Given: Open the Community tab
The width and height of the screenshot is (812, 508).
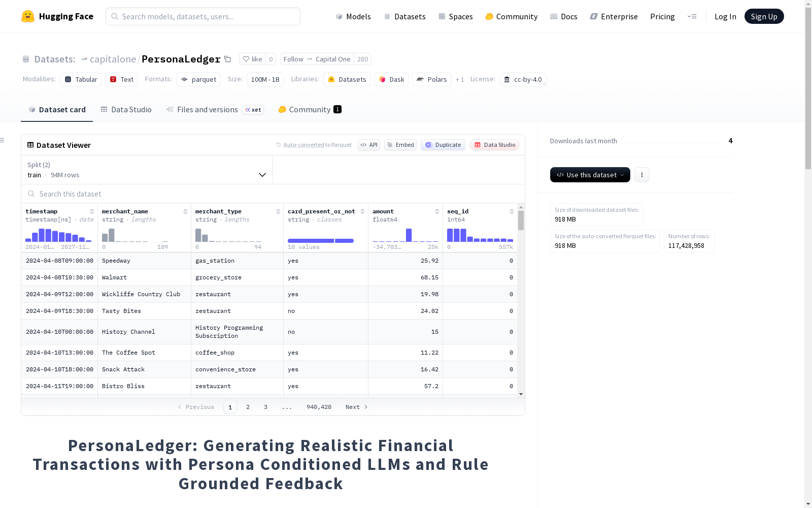Looking at the screenshot, I should tap(310, 110).
